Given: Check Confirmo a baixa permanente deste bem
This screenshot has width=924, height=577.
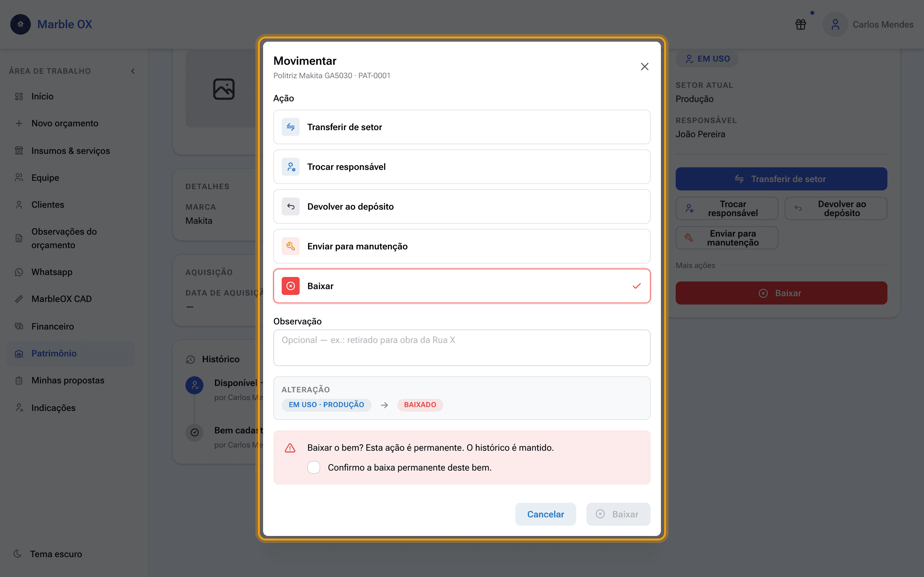Looking at the screenshot, I should (x=314, y=467).
